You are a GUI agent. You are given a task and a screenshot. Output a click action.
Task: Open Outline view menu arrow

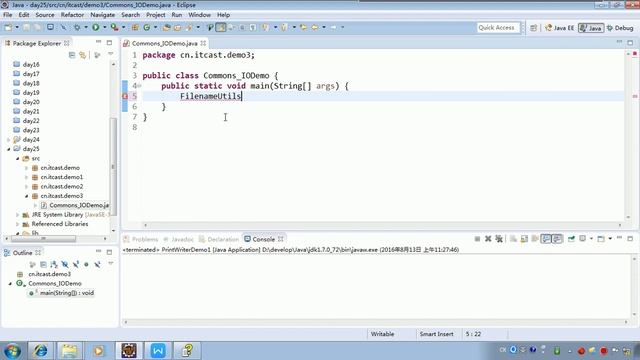(111, 264)
